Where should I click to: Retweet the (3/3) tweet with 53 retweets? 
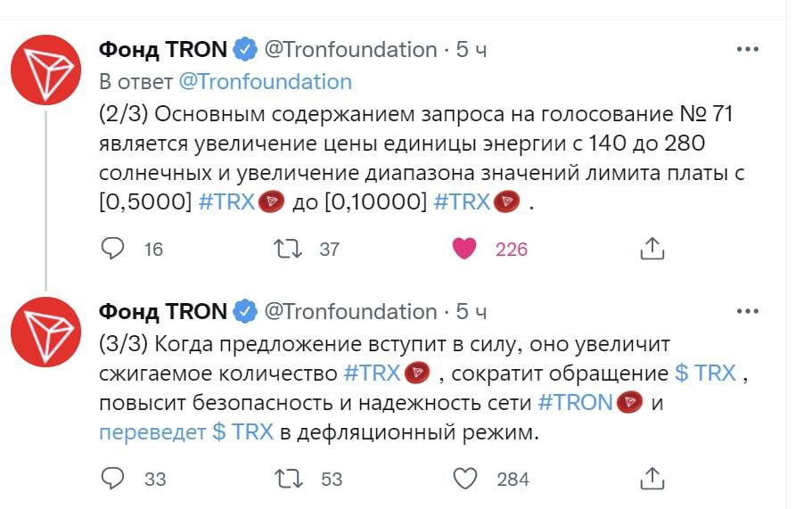288,479
